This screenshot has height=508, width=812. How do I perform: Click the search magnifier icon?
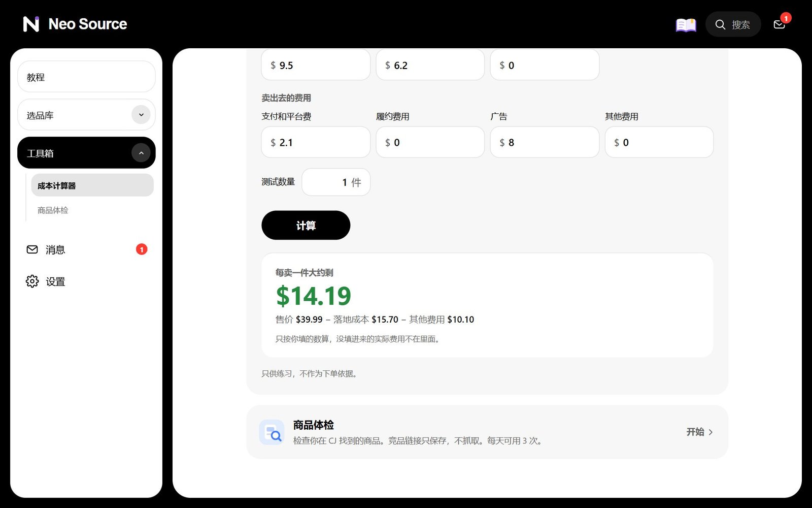pyautogui.click(x=720, y=24)
